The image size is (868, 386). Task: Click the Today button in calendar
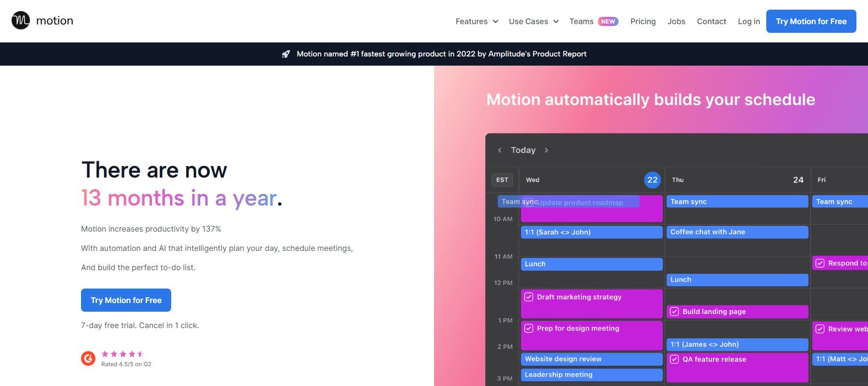tap(523, 150)
